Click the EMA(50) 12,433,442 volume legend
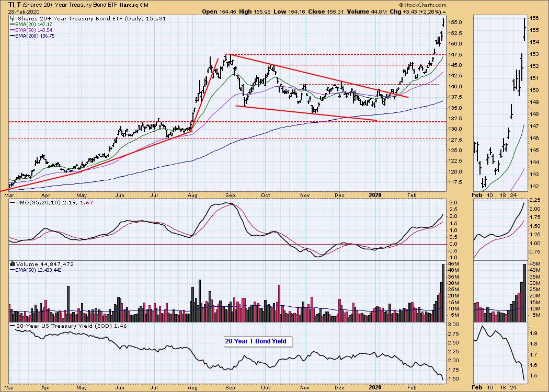Screen dimensions: 549x392 [38, 270]
